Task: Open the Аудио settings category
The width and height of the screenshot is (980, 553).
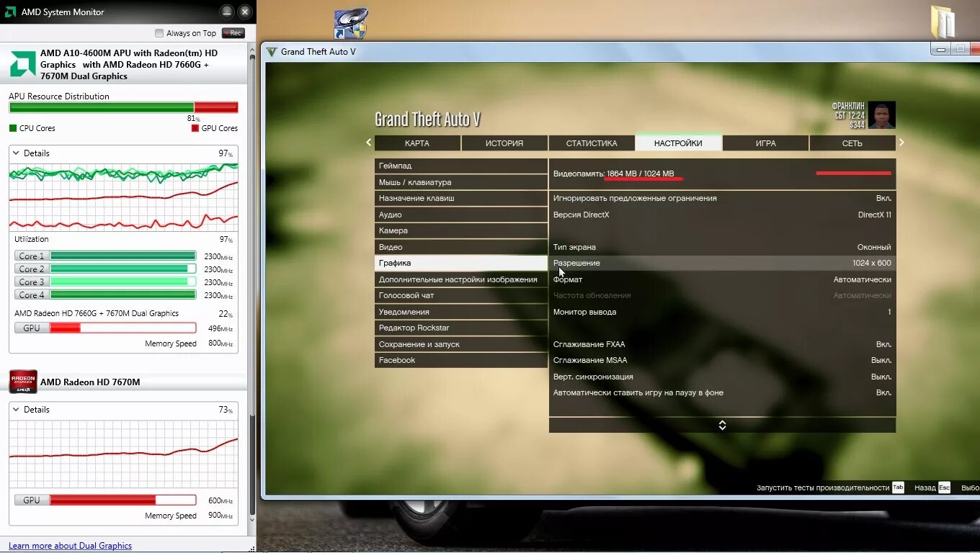Action: point(461,215)
